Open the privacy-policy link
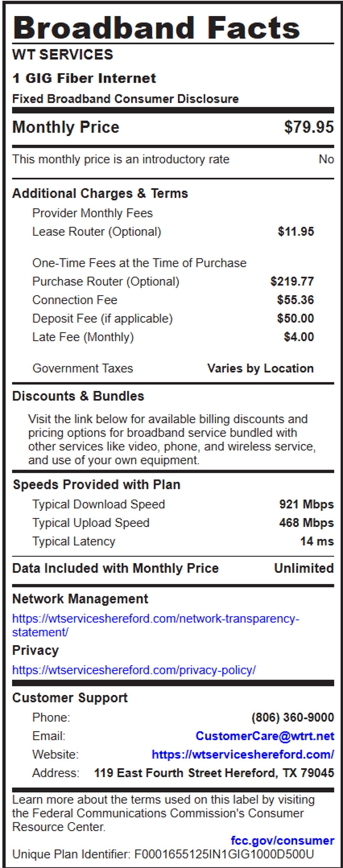343x868 pixels. 134,670
